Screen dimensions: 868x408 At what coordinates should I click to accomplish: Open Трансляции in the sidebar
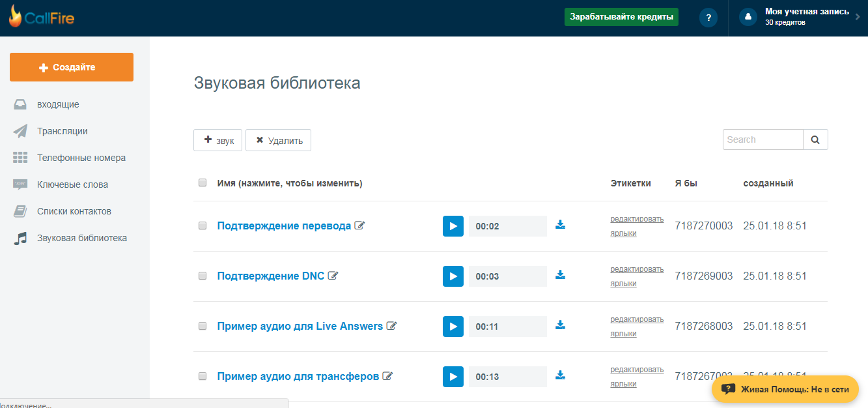coord(63,131)
